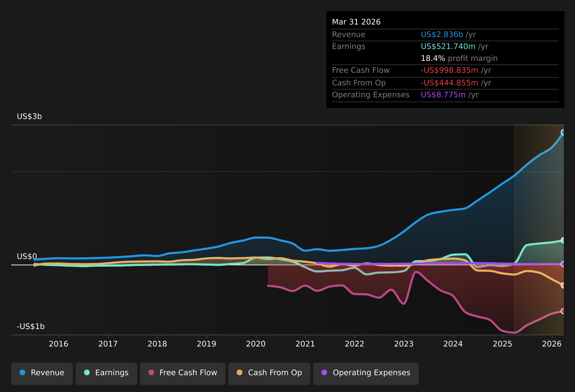The width and height of the screenshot is (575, 392).
Task: Click the 2024 x-axis label
Action: (453, 344)
